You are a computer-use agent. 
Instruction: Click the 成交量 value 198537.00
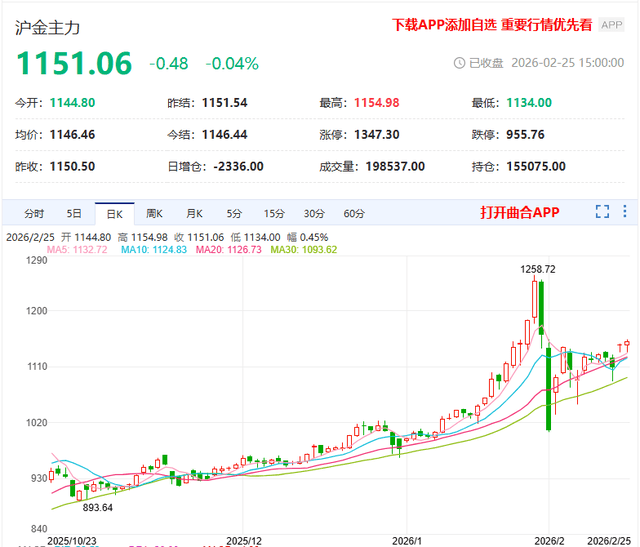pos(395,166)
